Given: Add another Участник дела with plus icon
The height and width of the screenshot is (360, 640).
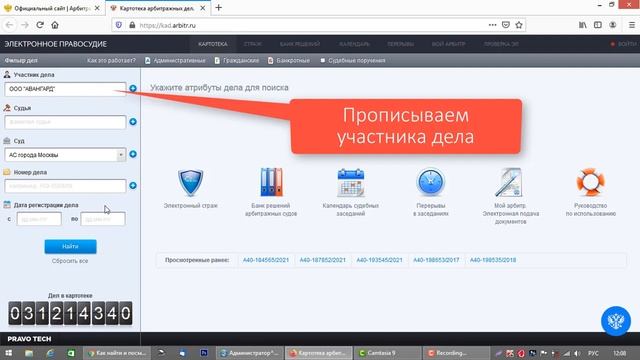Looking at the screenshot, I should tap(133, 88).
